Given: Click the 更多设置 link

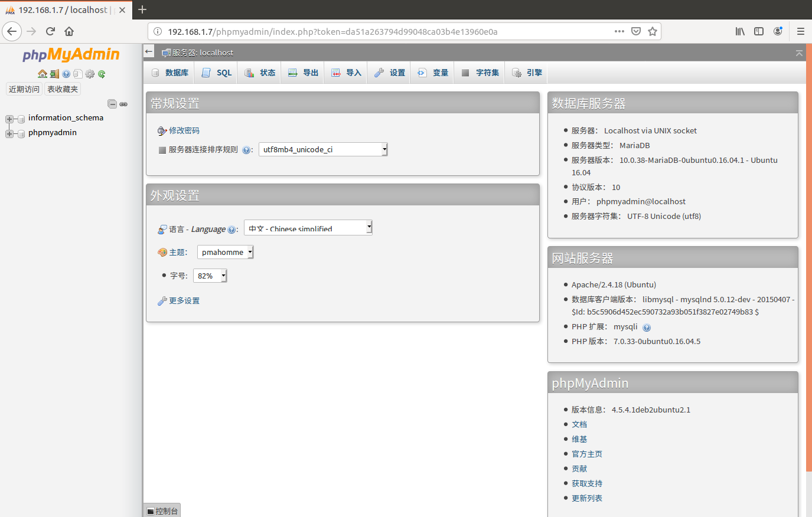Looking at the screenshot, I should [184, 300].
